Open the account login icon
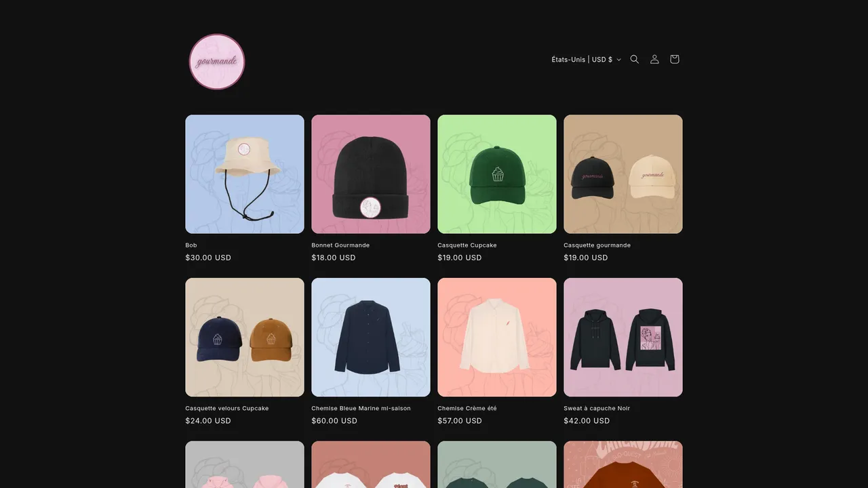868x488 pixels. point(654,60)
